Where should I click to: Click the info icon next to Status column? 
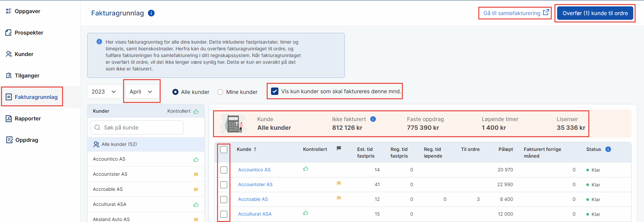pos(608,149)
